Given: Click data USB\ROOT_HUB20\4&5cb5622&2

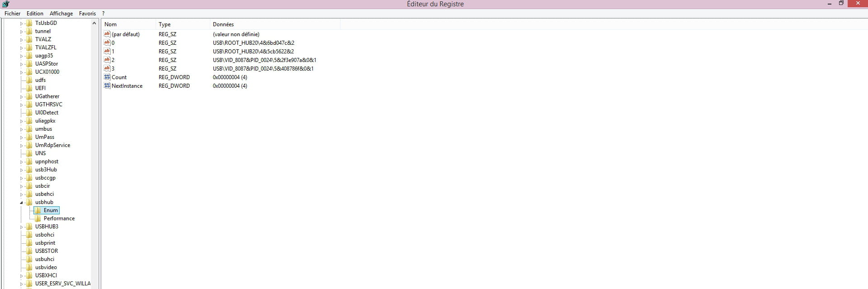Looking at the screenshot, I should 254,52.
